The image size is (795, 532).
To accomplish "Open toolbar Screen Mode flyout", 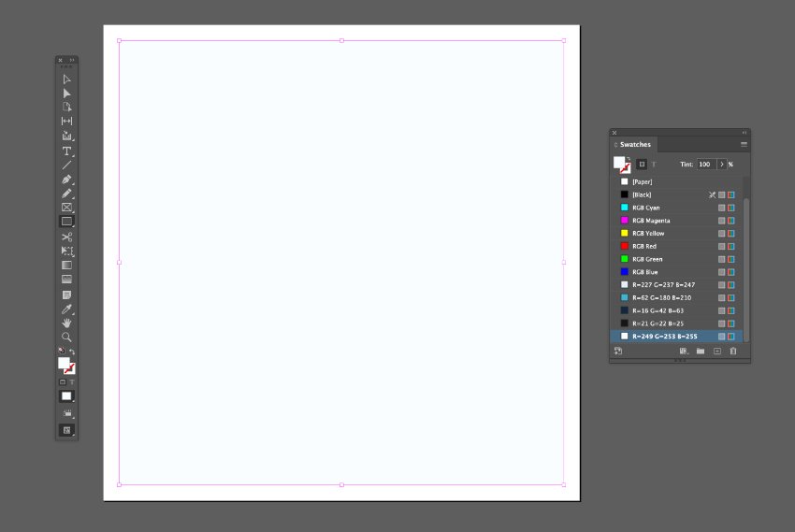I will 66,430.
